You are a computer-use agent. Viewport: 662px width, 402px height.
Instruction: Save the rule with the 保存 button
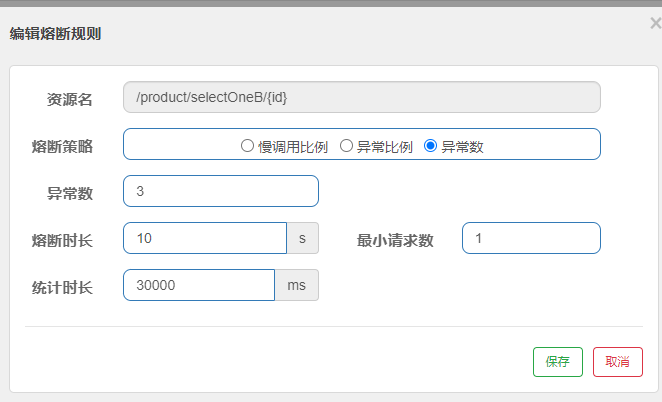557,362
